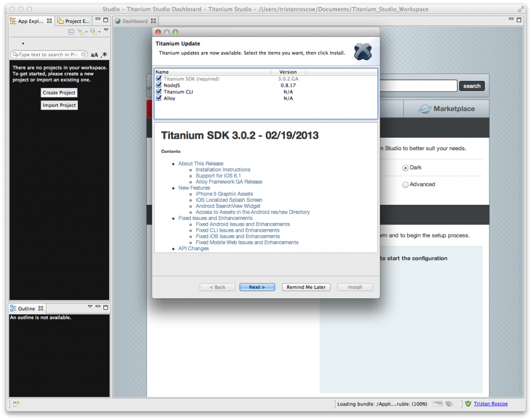Switch to the App Explorer tab
Screen dimensions: 532x420
coord(31,21)
